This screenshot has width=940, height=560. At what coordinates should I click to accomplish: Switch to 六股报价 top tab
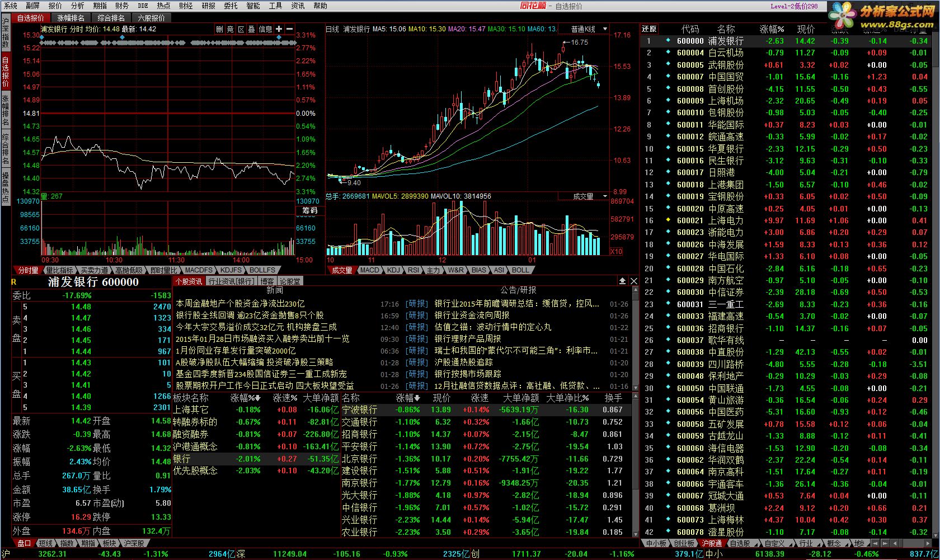151,18
